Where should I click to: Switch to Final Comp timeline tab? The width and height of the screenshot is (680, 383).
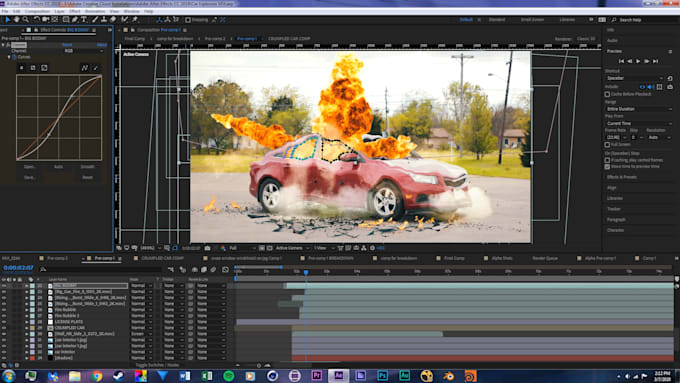click(454, 258)
